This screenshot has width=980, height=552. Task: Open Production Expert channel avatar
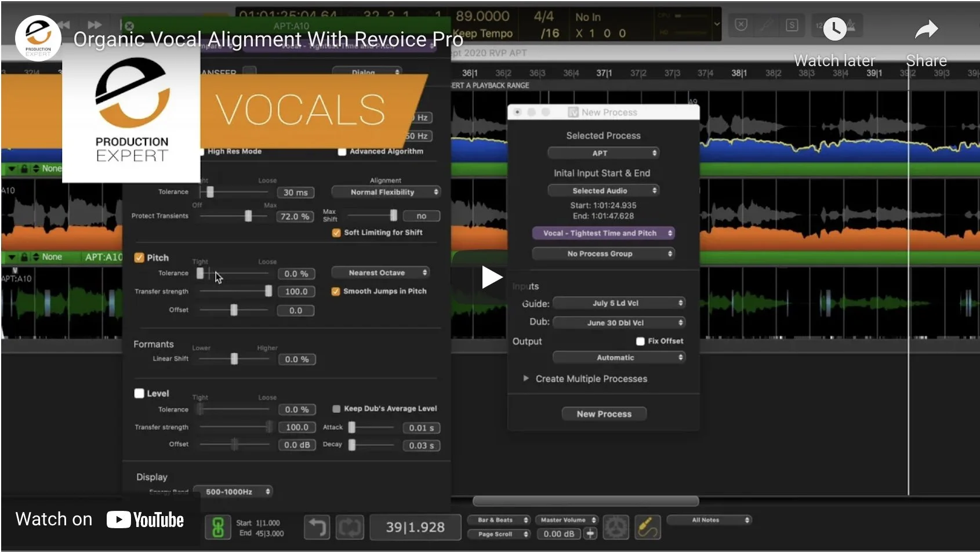click(x=38, y=38)
